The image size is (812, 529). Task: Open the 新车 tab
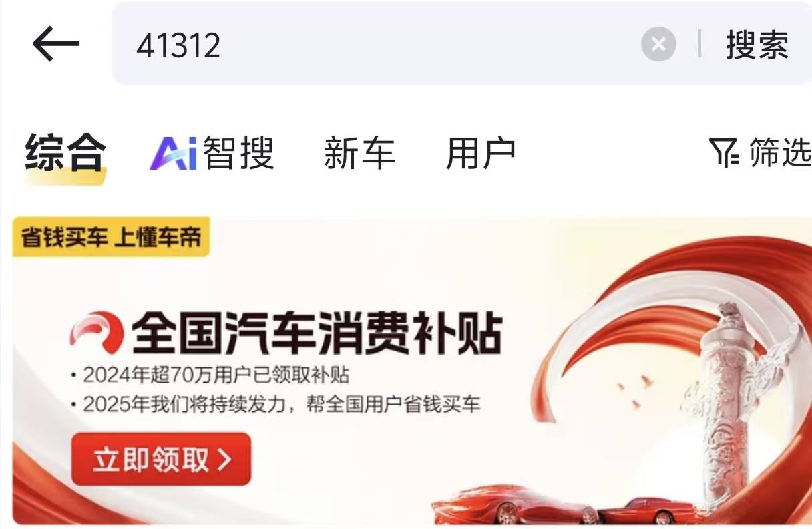click(x=359, y=153)
